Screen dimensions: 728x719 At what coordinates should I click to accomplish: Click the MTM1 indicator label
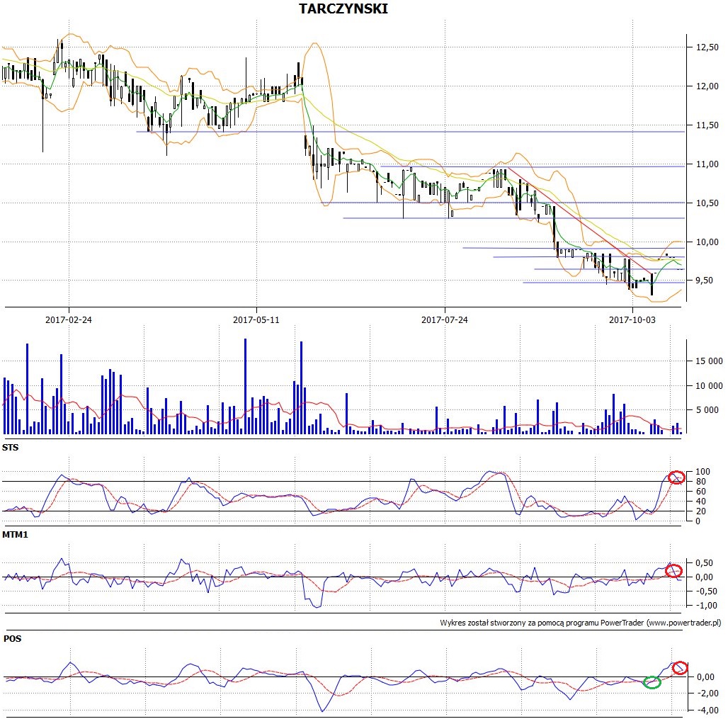pyautogui.click(x=15, y=535)
